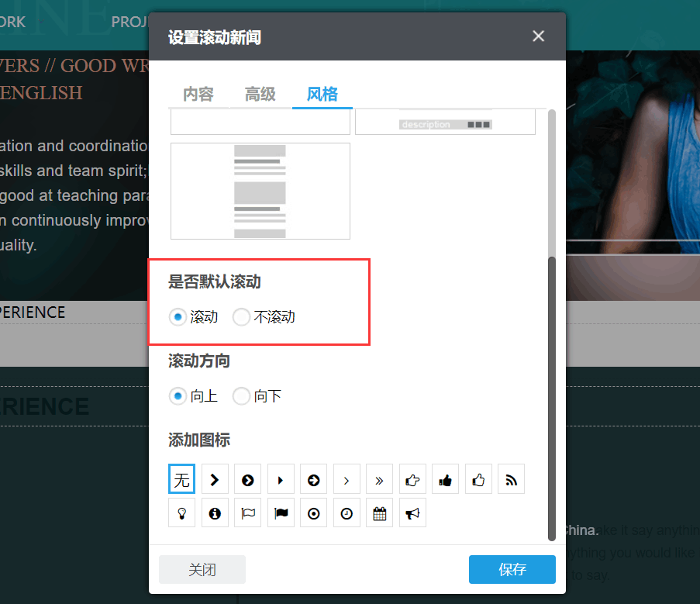Dismiss the dialog via 关闭 button
Image resolution: width=700 pixels, height=604 pixels.
click(202, 569)
